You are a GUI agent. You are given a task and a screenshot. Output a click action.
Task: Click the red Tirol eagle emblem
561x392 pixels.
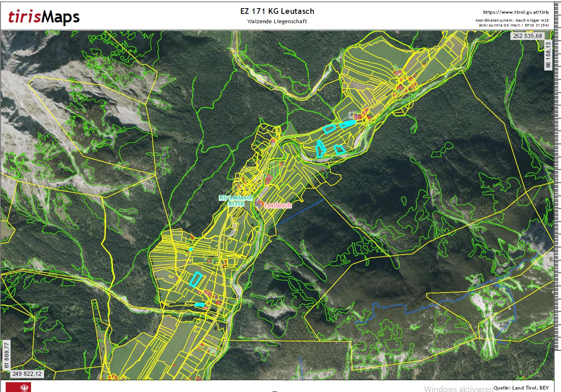pyautogui.click(x=18, y=387)
